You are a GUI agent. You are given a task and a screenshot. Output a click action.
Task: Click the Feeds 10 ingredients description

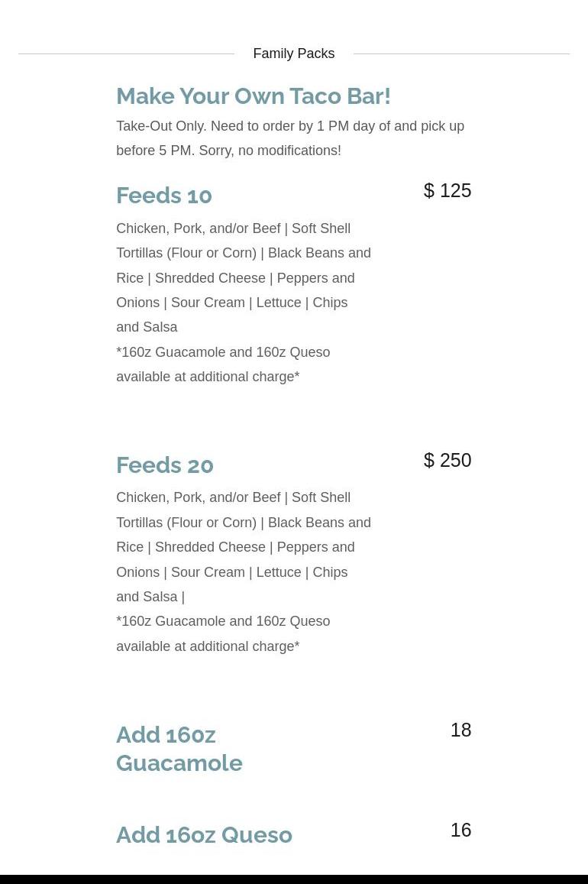[243, 278]
